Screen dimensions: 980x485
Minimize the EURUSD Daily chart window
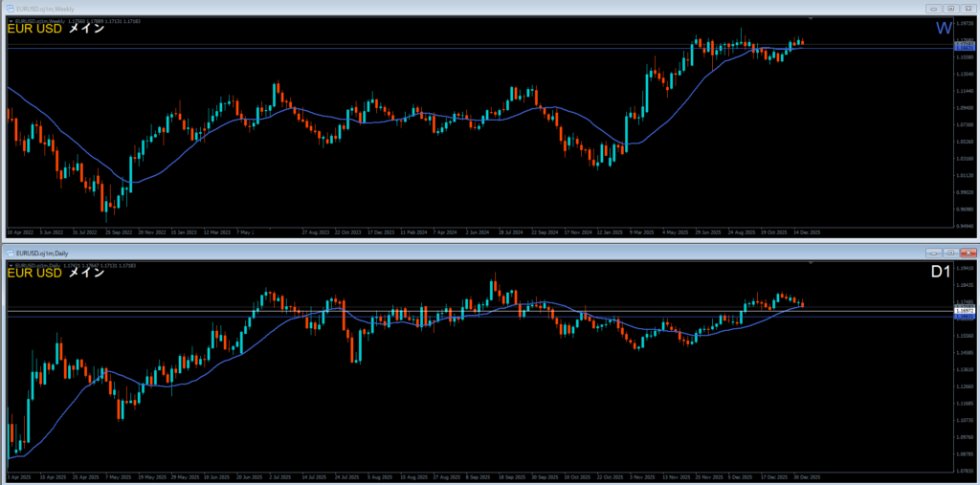[x=933, y=252]
